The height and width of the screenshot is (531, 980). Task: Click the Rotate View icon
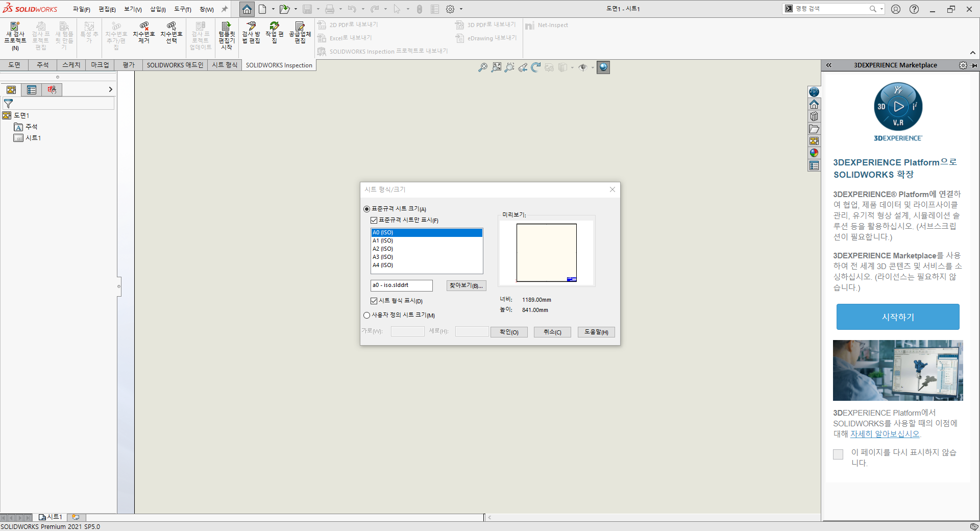536,67
